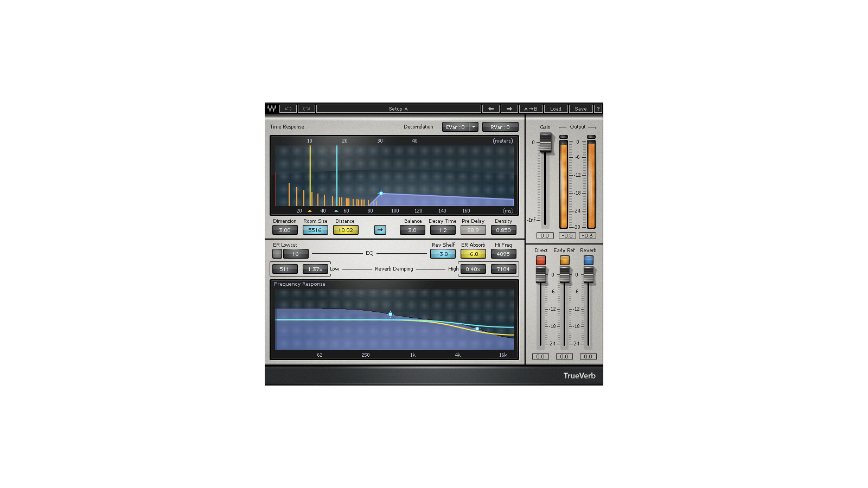
Task: Select the Dimension value 3.00
Action: pyautogui.click(x=285, y=230)
